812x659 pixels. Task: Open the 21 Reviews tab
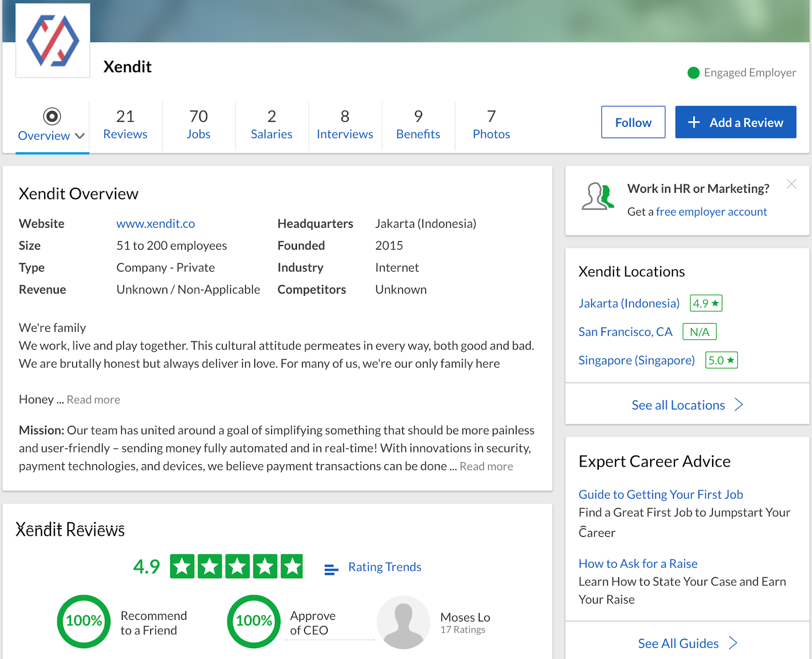[125, 125]
